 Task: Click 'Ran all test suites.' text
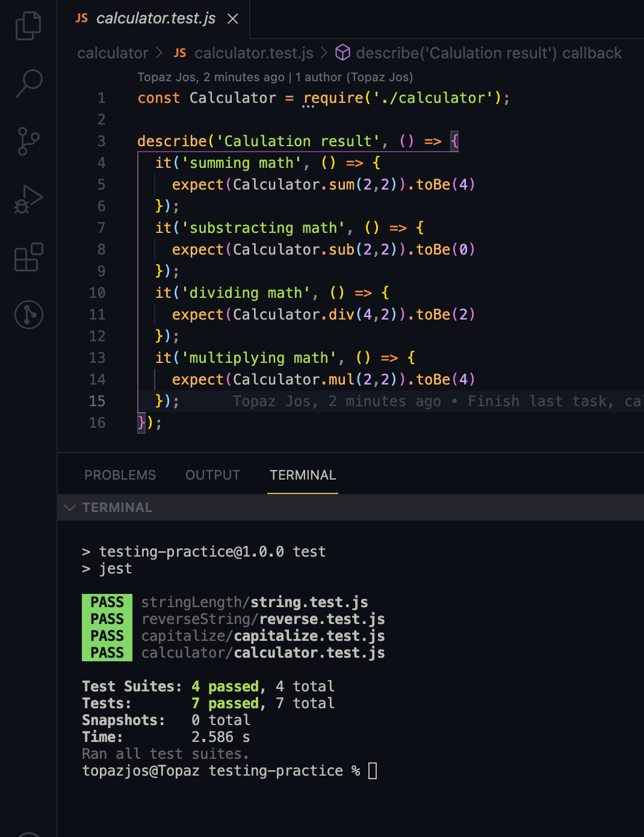(166, 754)
